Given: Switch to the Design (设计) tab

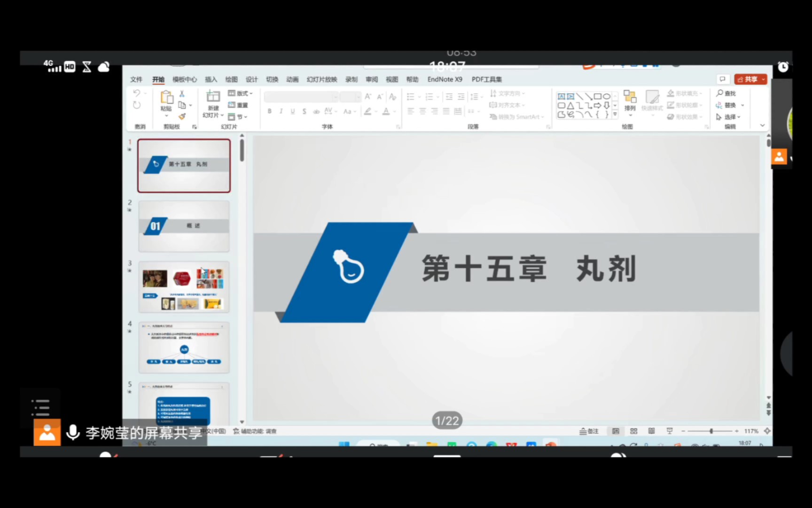Looking at the screenshot, I should (252, 79).
